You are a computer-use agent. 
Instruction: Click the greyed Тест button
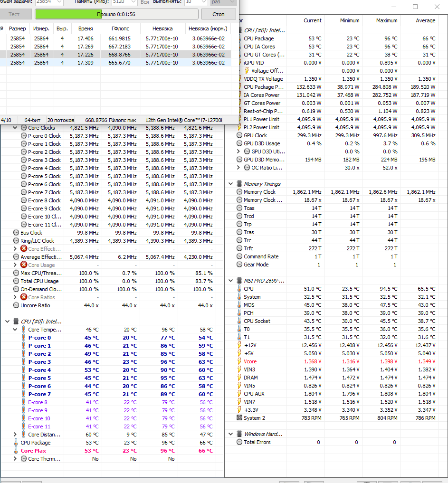(x=14, y=14)
